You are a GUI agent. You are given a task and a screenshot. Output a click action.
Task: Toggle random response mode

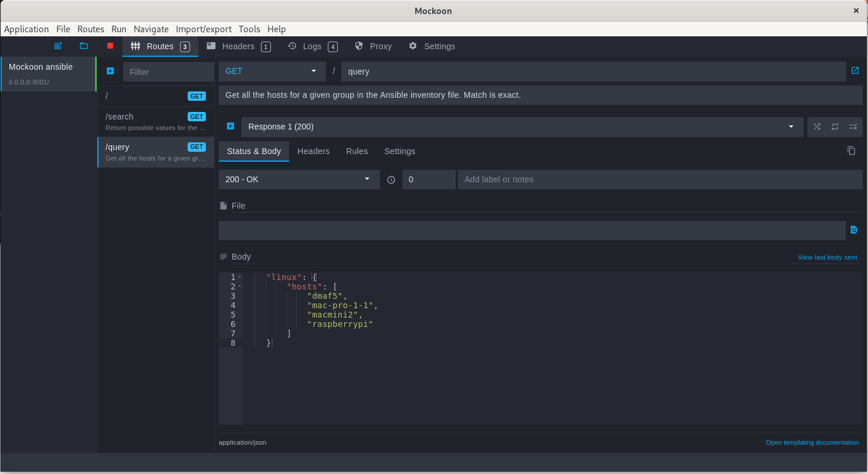coord(817,127)
